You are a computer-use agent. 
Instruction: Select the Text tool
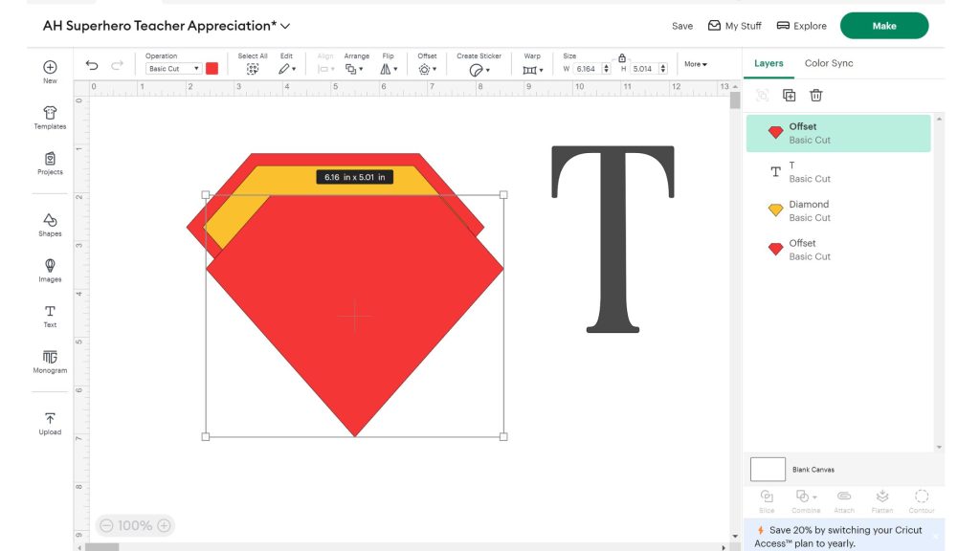point(50,316)
